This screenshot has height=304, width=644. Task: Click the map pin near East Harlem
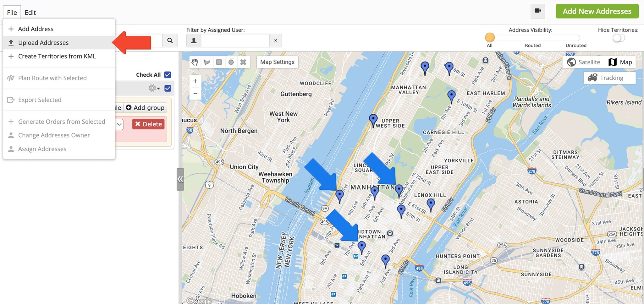tap(451, 96)
